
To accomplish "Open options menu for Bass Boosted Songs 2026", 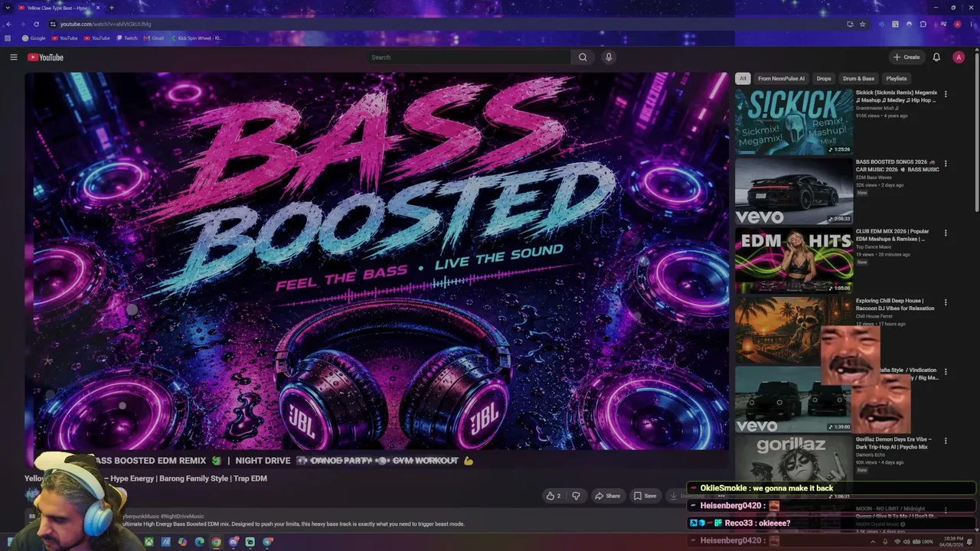I will [x=946, y=164].
